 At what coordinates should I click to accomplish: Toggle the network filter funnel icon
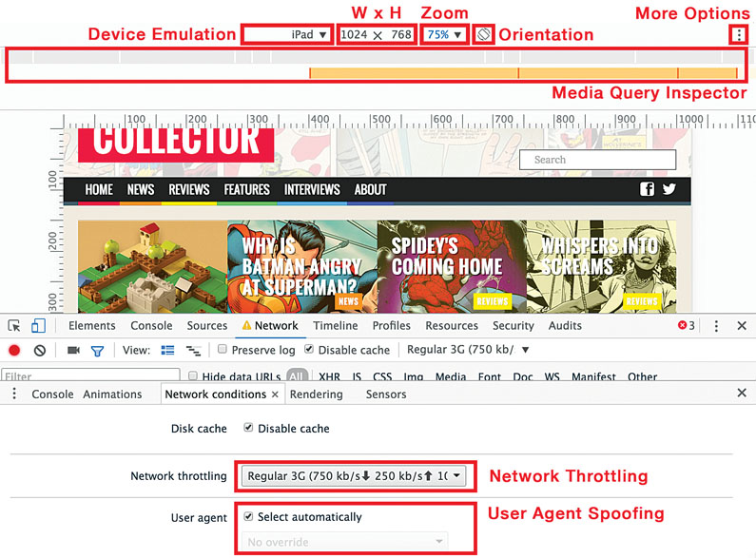pos(97,351)
